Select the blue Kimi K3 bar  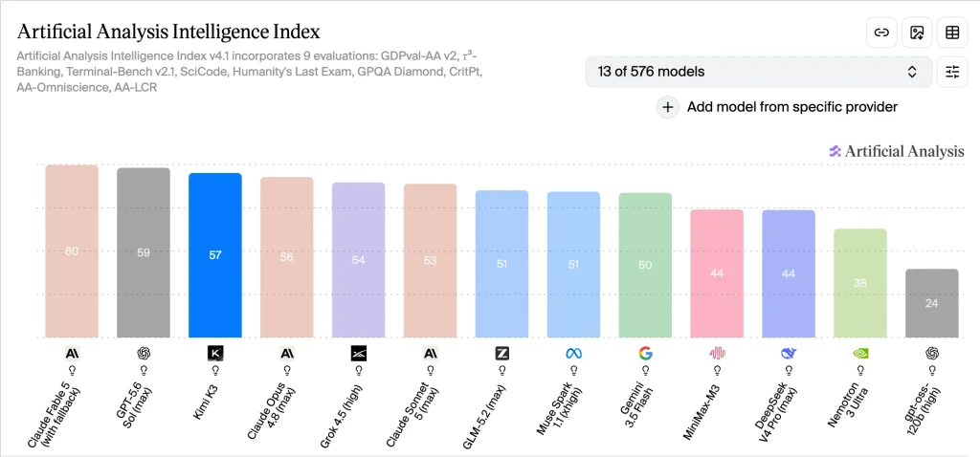click(x=215, y=255)
